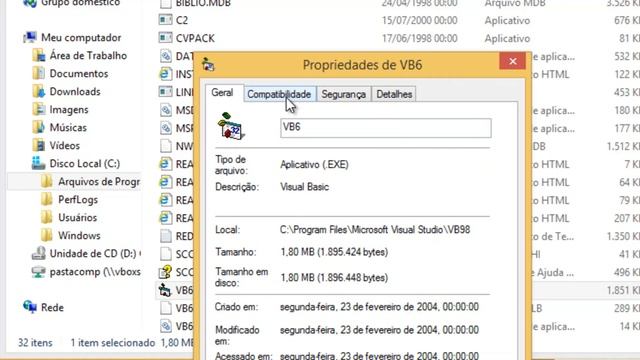Click the 17/06/1998 date of CVPACK
The height and width of the screenshot is (360, 640).
pos(420,38)
